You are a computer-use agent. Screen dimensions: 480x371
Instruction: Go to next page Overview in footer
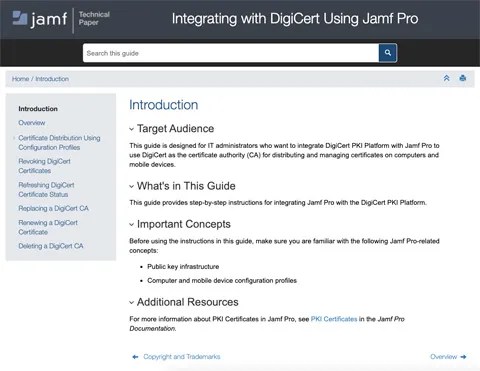[443, 357]
